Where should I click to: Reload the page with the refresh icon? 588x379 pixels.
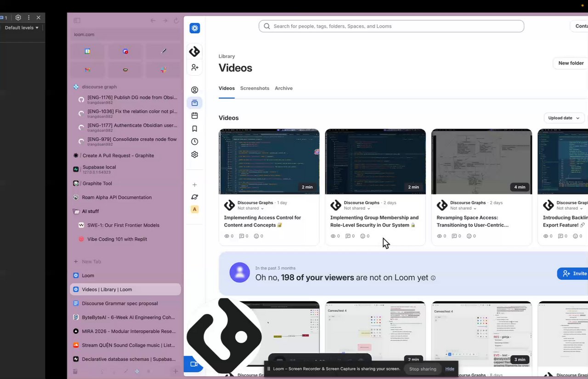pyautogui.click(x=176, y=21)
